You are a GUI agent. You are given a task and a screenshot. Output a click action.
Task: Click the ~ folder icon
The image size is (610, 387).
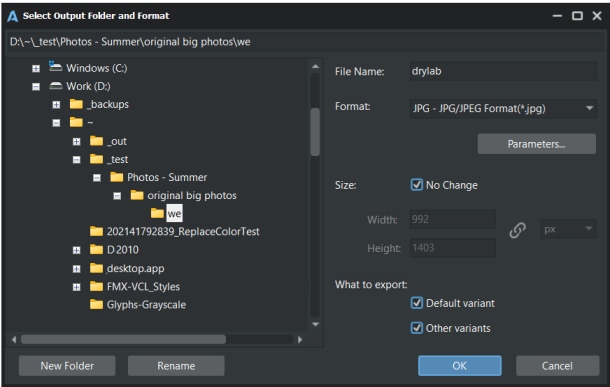pyautogui.click(x=76, y=122)
